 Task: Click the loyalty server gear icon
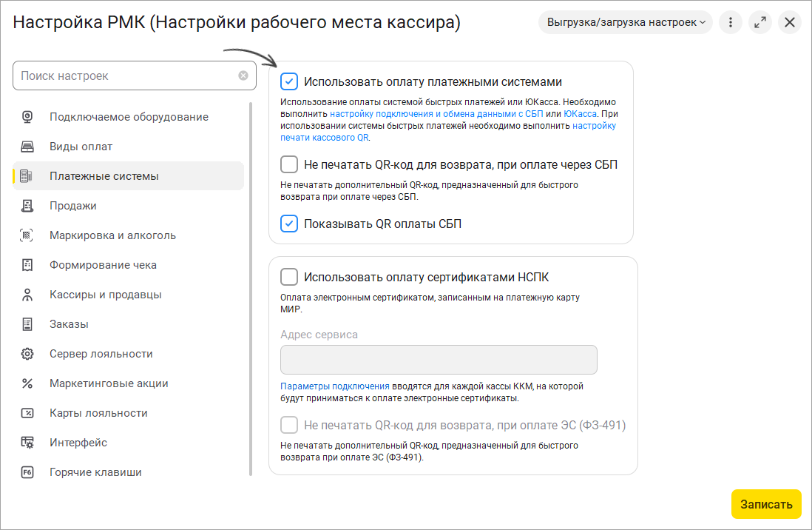[x=27, y=354]
